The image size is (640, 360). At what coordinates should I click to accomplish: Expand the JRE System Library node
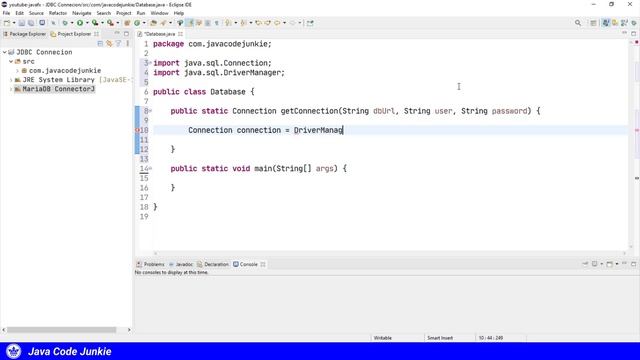pos(11,80)
